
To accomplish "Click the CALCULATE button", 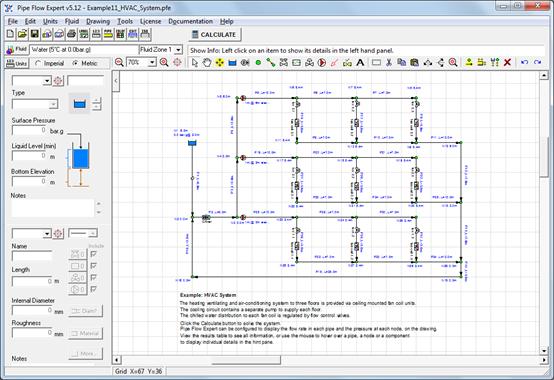I will tap(214, 35).
